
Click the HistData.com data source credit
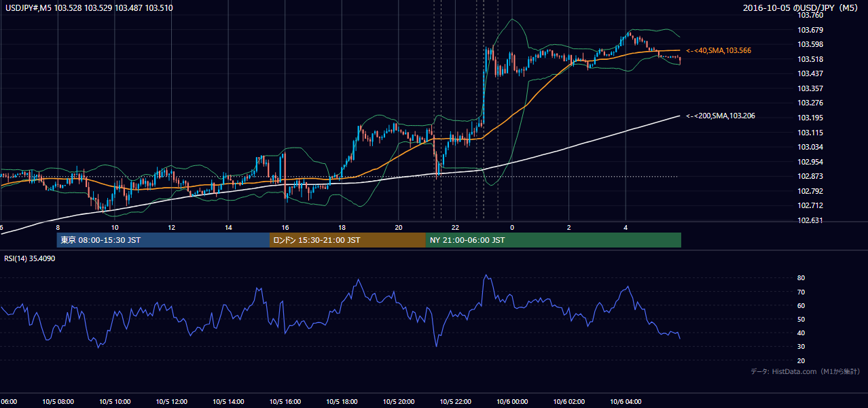click(806, 371)
